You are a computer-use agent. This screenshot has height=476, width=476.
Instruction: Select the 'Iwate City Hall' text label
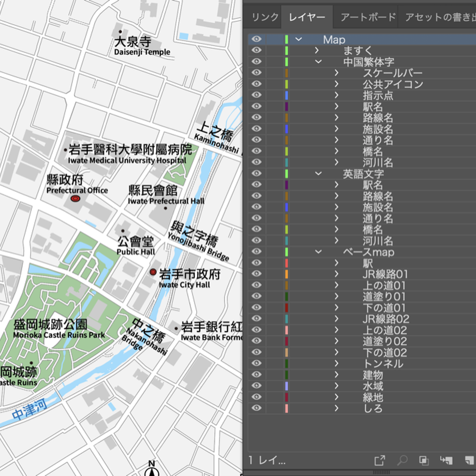[x=184, y=285]
